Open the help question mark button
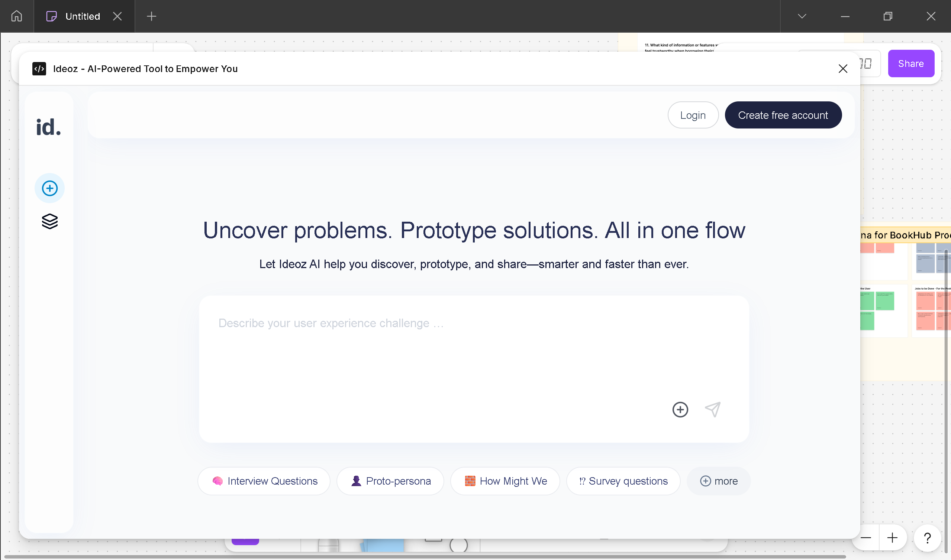Image resolution: width=951 pixels, height=560 pixels. point(927,538)
